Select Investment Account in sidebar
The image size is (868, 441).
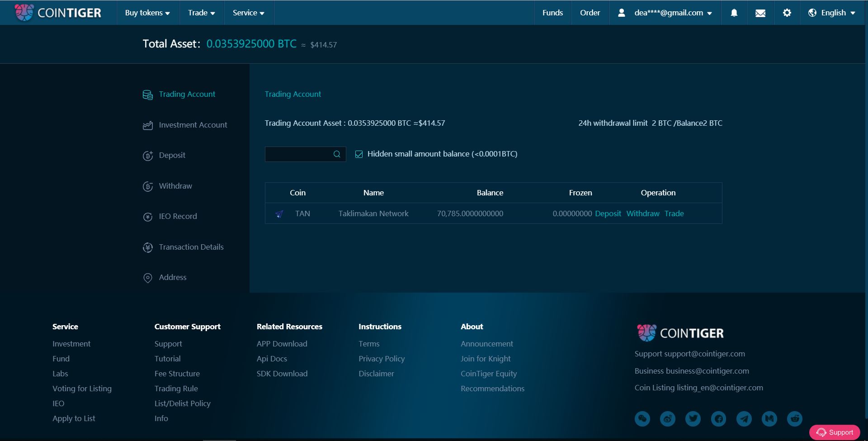point(193,125)
